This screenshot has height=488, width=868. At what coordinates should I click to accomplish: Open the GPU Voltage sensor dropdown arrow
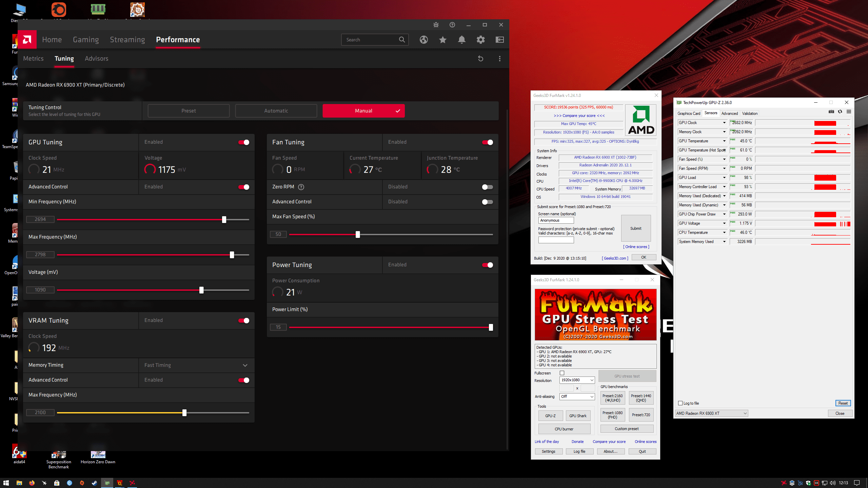724,223
